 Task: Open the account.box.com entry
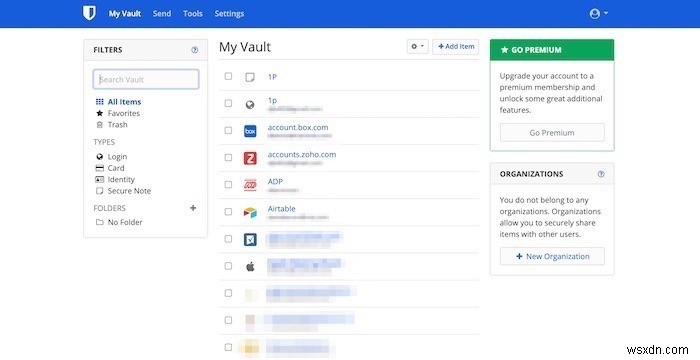[298, 127]
